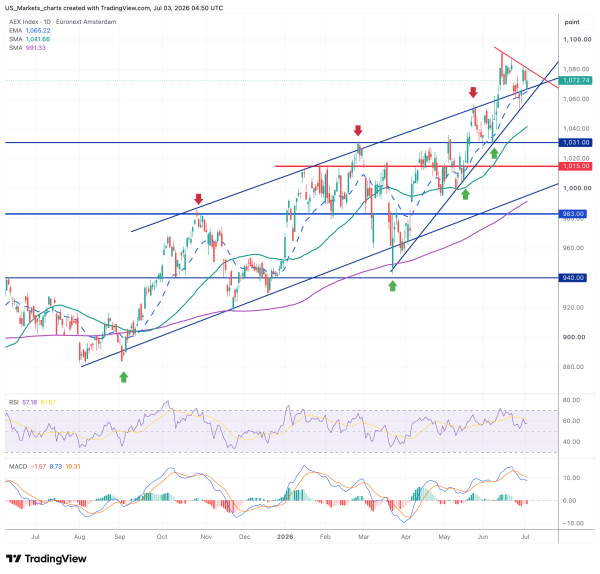600x574 pixels.
Task: Select the 1,031.00 horizontal level label
Action: [576, 142]
